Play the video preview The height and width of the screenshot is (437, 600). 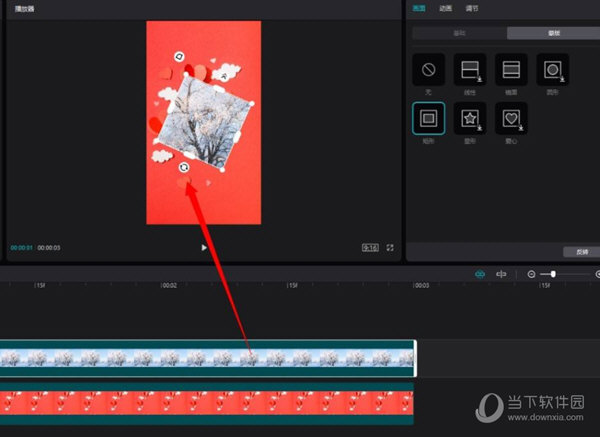(x=204, y=247)
